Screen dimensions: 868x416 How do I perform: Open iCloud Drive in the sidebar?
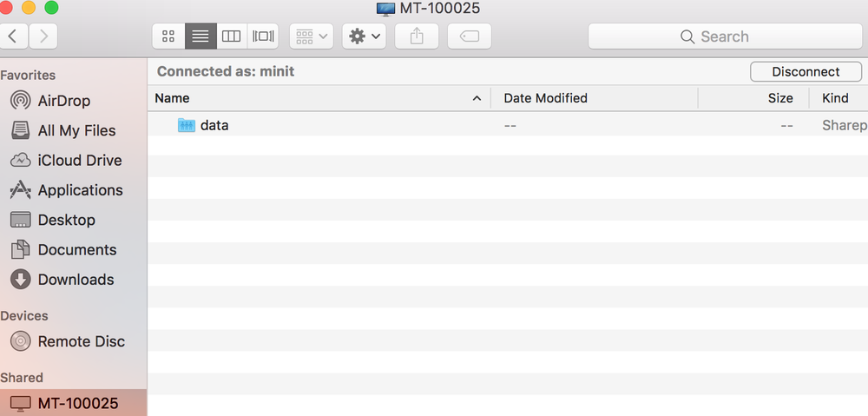pyautogui.click(x=73, y=161)
